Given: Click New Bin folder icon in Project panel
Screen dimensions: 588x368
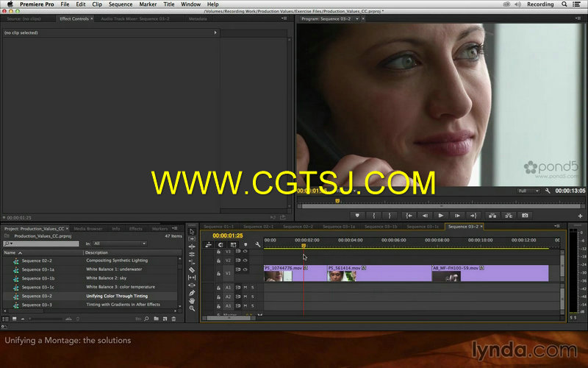Looking at the screenshot, I should [x=156, y=319].
